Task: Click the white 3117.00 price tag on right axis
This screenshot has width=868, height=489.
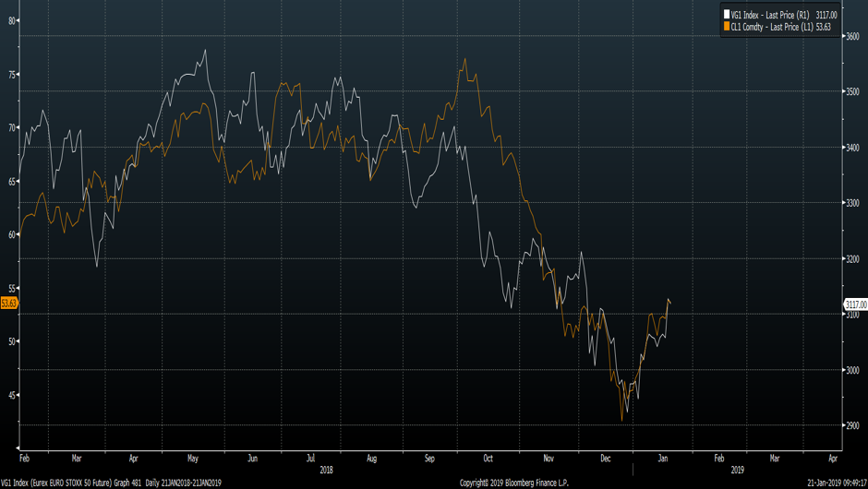Action: [x=855, y=304]
